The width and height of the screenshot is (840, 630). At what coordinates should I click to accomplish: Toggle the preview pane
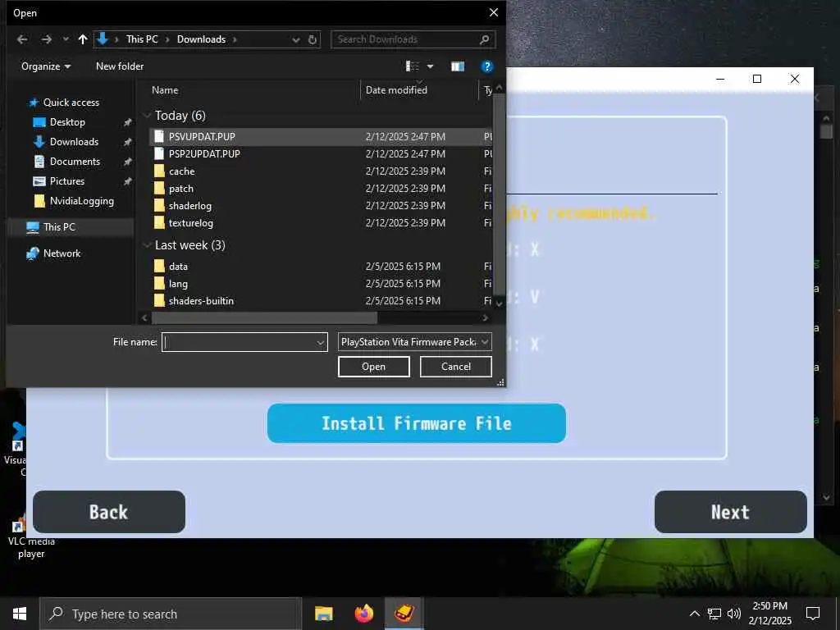[x=458, y=66]
